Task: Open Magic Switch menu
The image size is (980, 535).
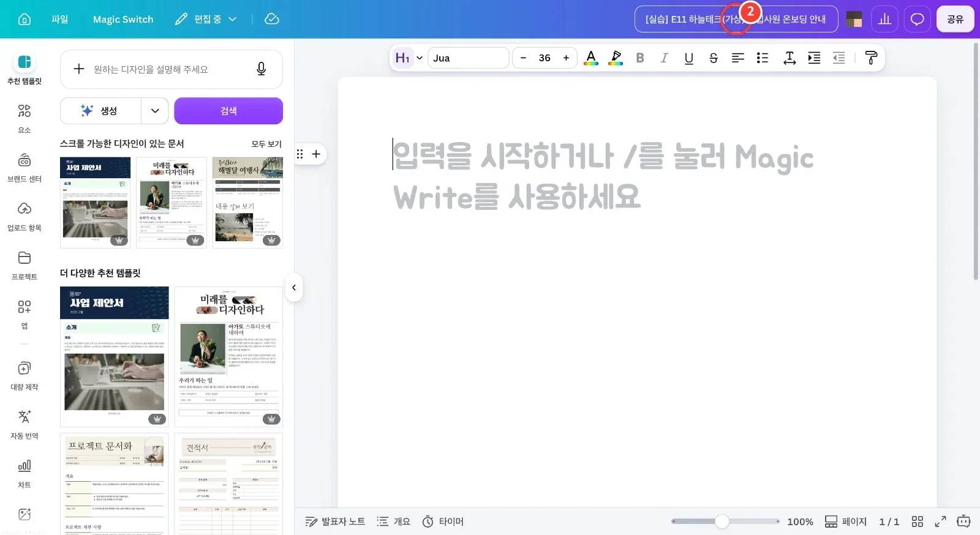Action: (123, 19)
